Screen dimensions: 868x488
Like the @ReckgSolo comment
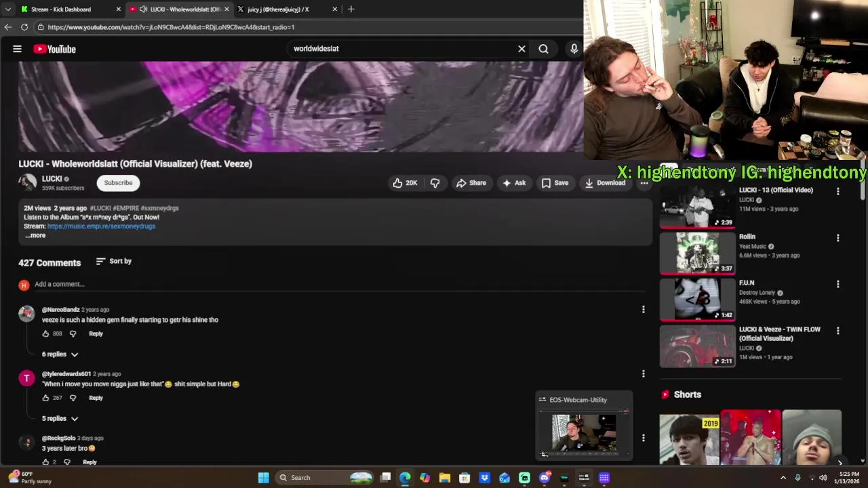(x=45, y=462)
